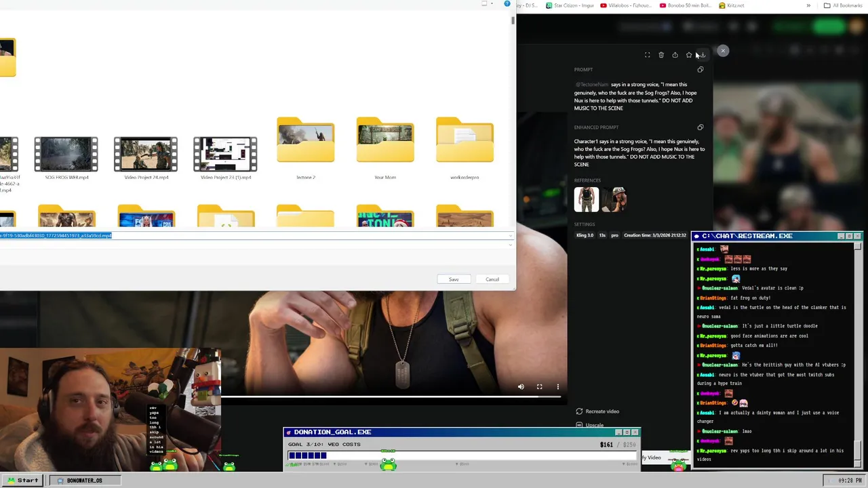This screenshot has width=868, height=488.
Task: Click the file dialog help question icon
Action: pyautogui.click(x=507, y=4)
